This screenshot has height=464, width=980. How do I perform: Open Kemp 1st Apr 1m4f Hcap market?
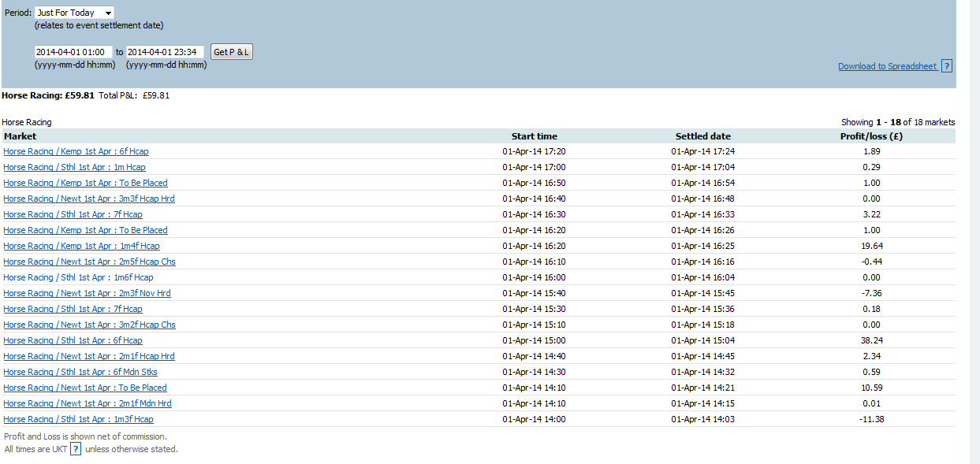[81, 246]
